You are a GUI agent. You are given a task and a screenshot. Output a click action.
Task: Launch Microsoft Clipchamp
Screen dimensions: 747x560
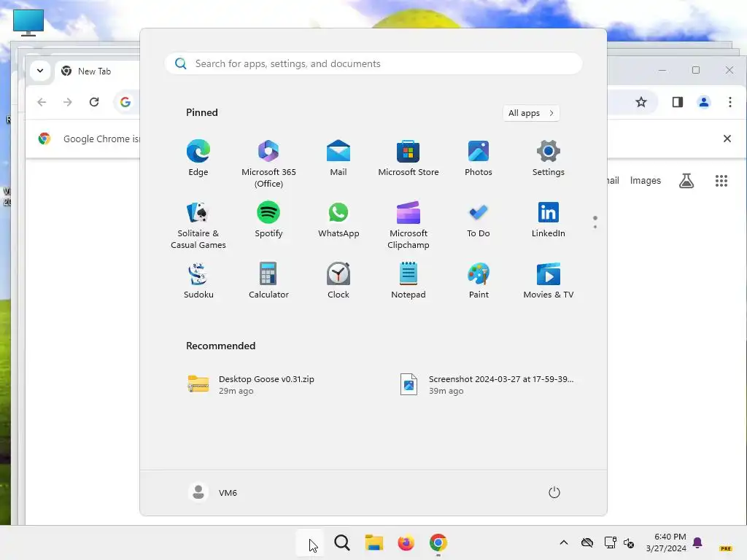click(409, 225)
